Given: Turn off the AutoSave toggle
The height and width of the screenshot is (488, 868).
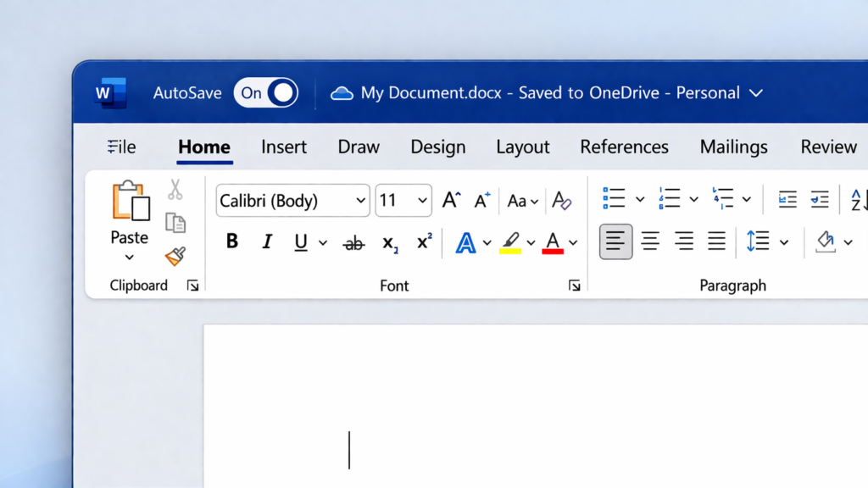Looking at the screenshot, I should [265, 92].
